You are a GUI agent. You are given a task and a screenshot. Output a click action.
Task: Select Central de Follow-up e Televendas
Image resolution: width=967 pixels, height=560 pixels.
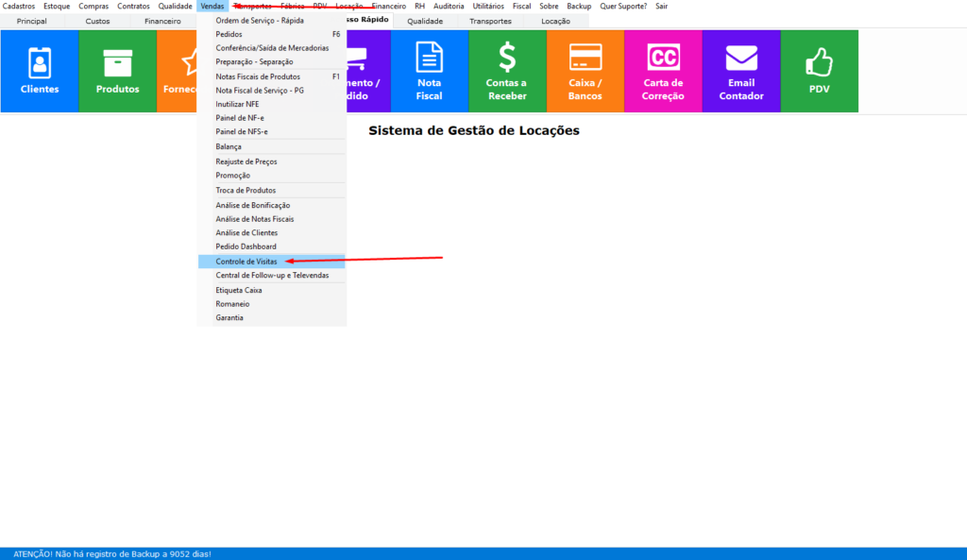click(272, 276)
